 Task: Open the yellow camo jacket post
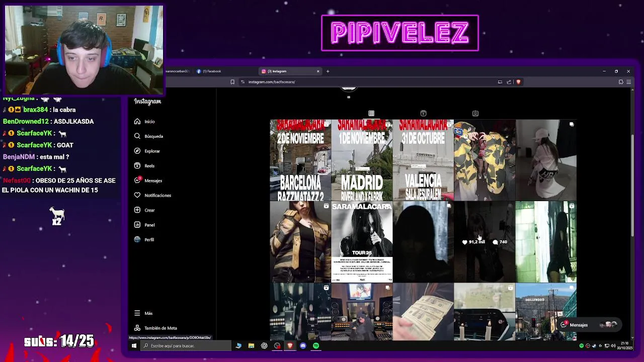(x=485, y=160)
